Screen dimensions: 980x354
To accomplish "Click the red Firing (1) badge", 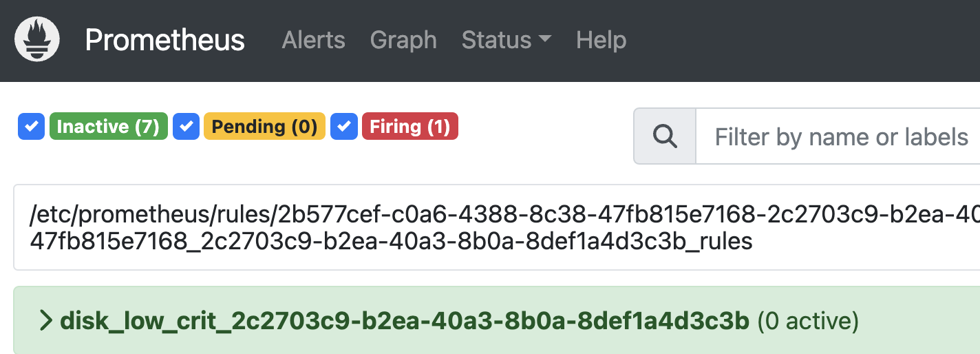I will (x=409, y=127).
